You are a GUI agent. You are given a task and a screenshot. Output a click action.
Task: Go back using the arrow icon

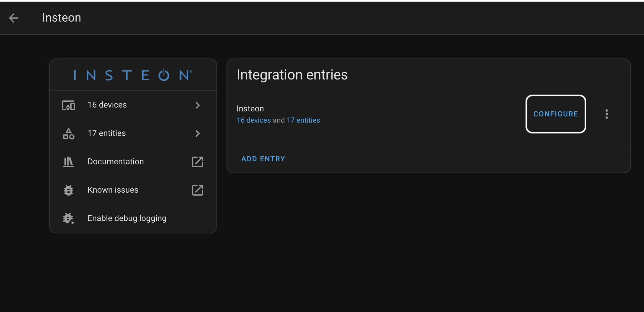point(14,18)
